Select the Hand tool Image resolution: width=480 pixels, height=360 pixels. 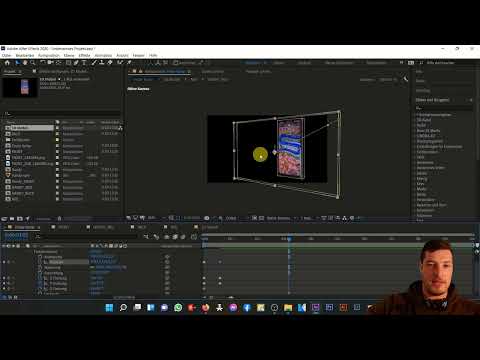[25, 63]
